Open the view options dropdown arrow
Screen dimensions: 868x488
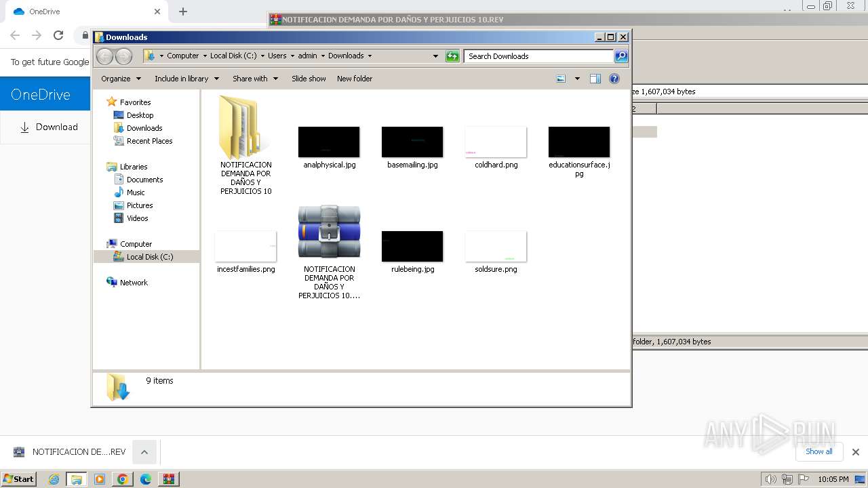tap(577, 79)
